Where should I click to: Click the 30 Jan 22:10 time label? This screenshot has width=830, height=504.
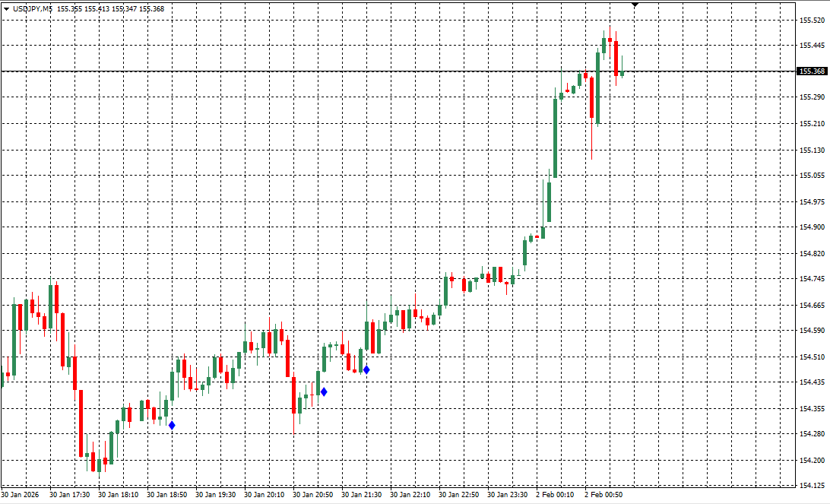(x=410, y=495)
